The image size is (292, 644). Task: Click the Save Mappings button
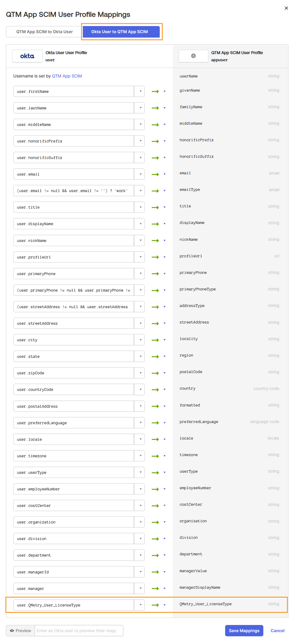click(244, 631)
